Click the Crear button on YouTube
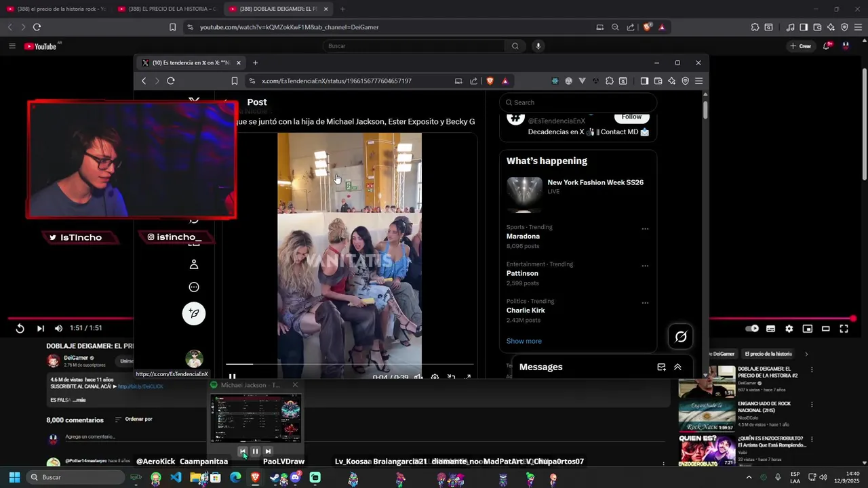The width and height of the screenshot is (868, 488). click(801, 46)
